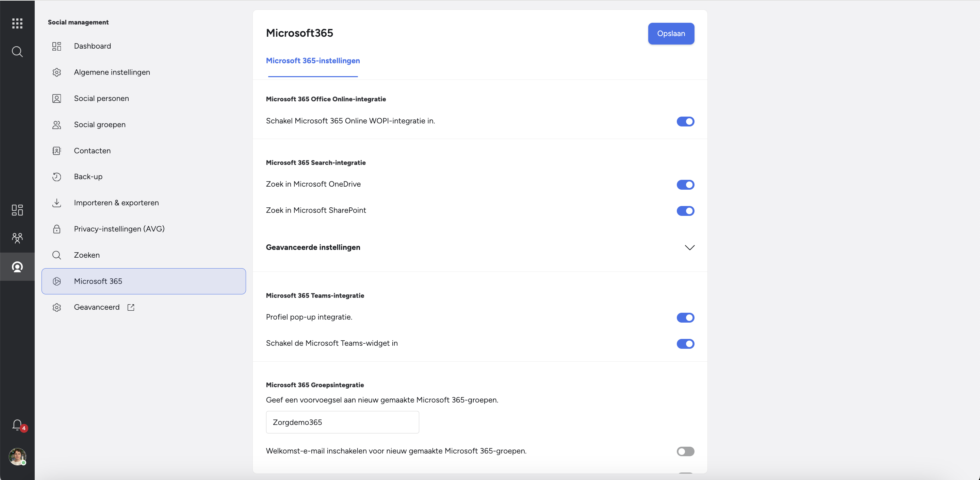Click the Social personen icon
Image resolution: width=980 pixels, height=480 pixels.
[57, 99]
